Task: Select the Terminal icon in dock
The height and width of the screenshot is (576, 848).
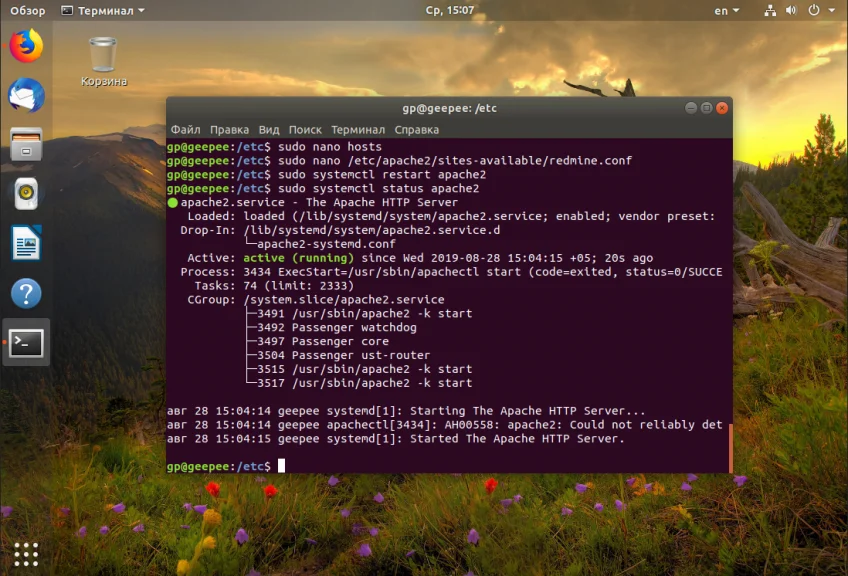Action: [26, 343]
